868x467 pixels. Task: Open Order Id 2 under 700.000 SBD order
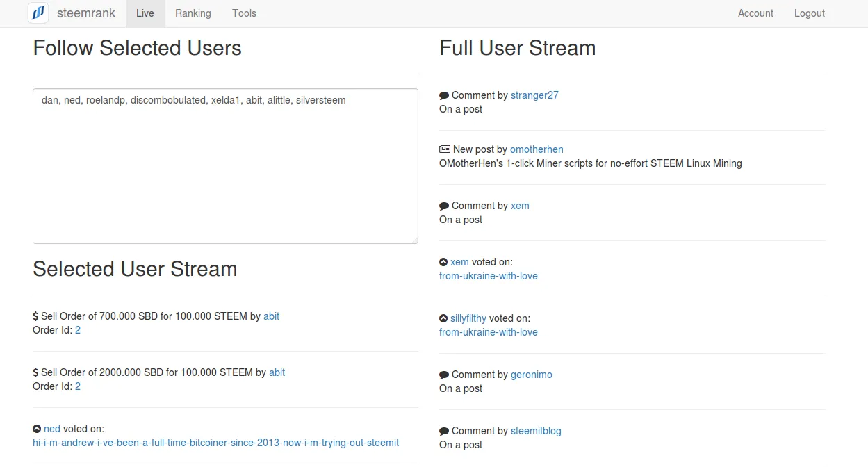(78, 330)
